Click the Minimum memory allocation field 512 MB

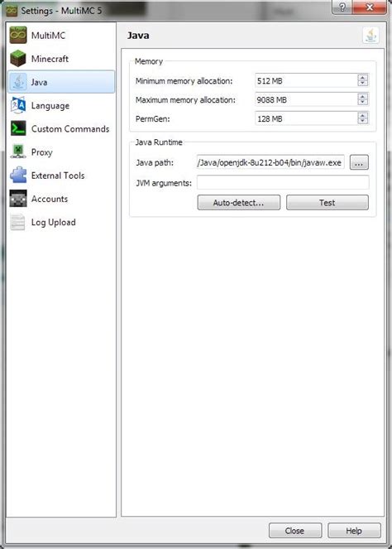[306, 80]
